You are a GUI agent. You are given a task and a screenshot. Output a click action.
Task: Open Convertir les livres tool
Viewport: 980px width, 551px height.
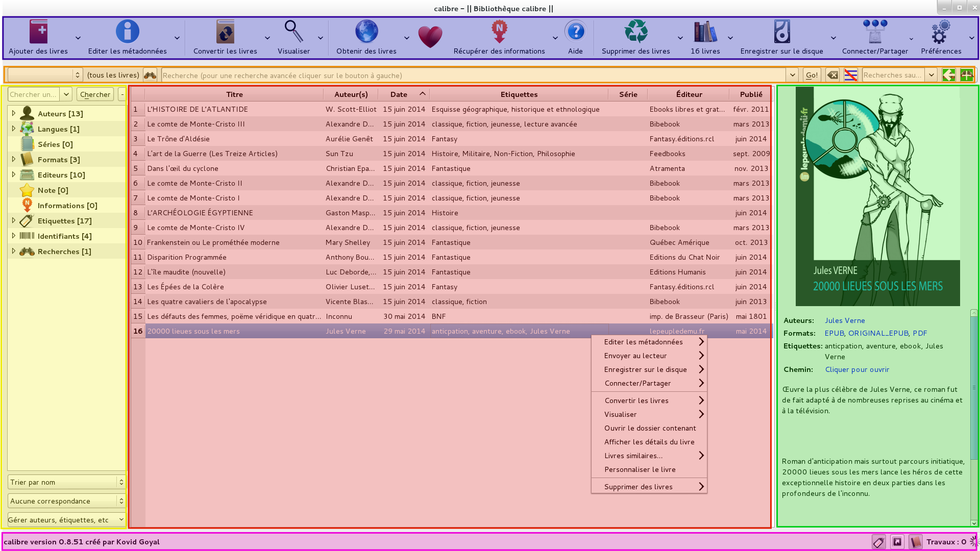point(225,32)
